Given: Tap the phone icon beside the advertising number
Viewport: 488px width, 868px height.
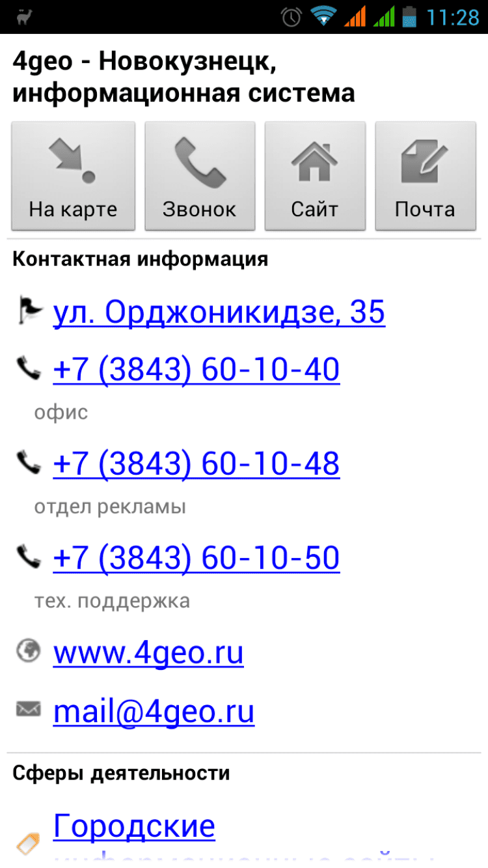Looking at the screenshot, I should pyautogui.click(x=29, y=463).
